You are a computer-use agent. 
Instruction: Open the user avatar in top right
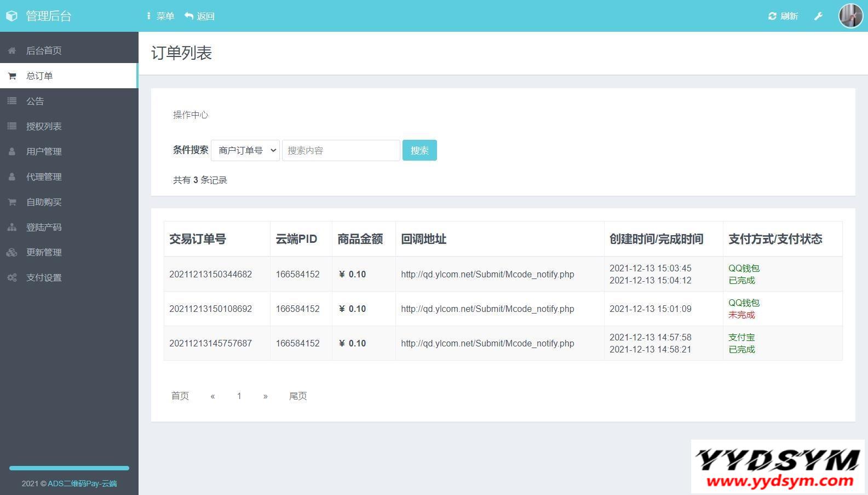tap(850, 16)
